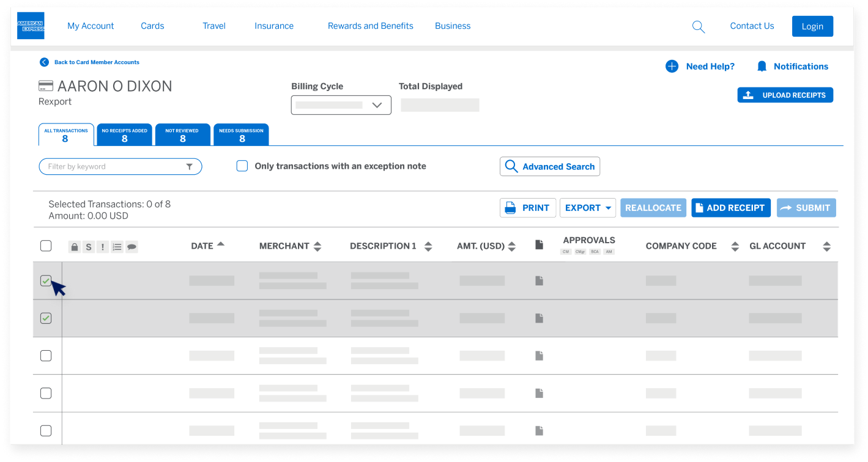Viewport: 868px width, 462px height.
Task: Click the Add Receipt button
Action: pyautogui.click(x=730, y=208)
